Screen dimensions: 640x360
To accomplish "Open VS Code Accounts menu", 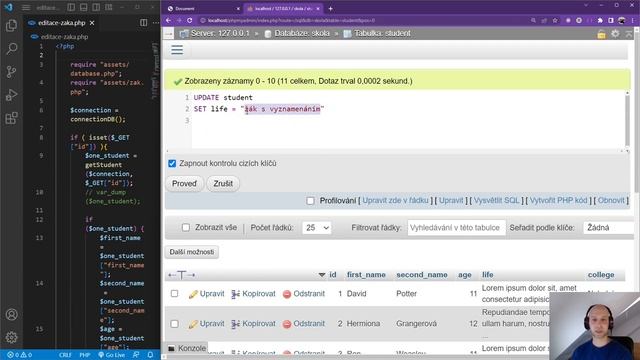I will 11,315.
